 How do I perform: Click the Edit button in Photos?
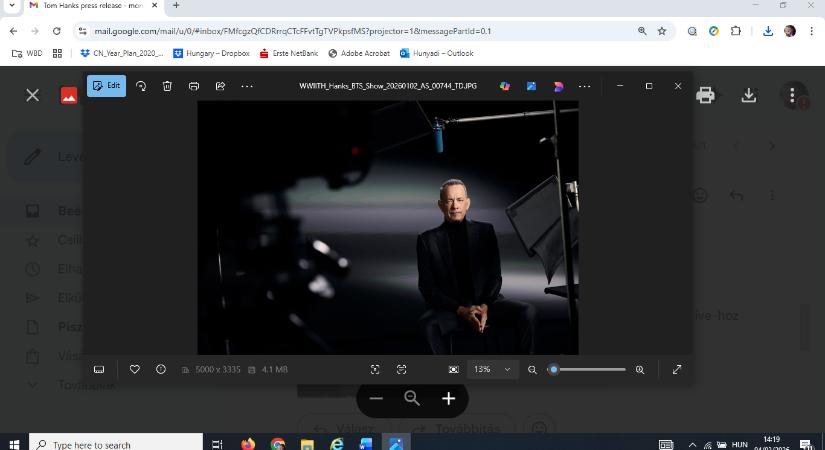coord(105,86)
